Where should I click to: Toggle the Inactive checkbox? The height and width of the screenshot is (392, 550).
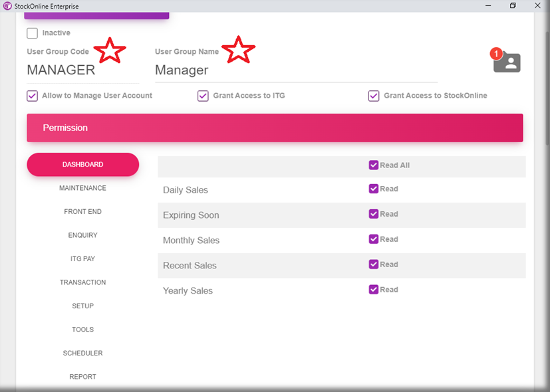coord(32,33)
